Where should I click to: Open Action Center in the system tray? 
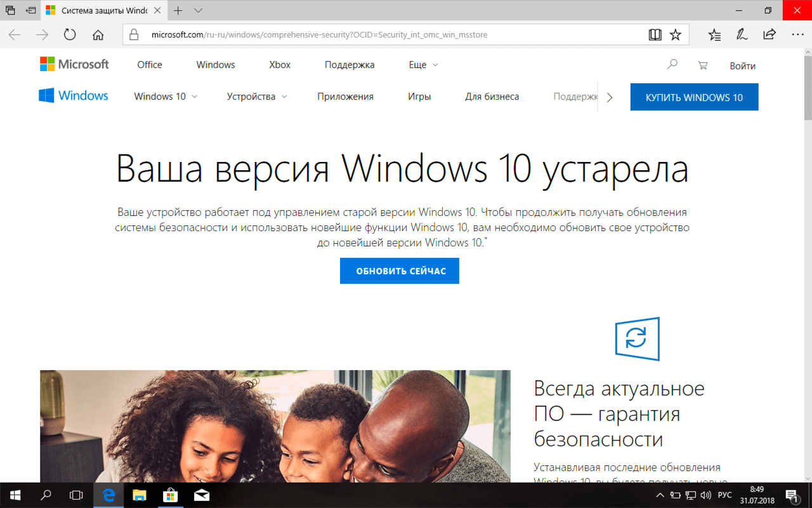coord(792,495)
